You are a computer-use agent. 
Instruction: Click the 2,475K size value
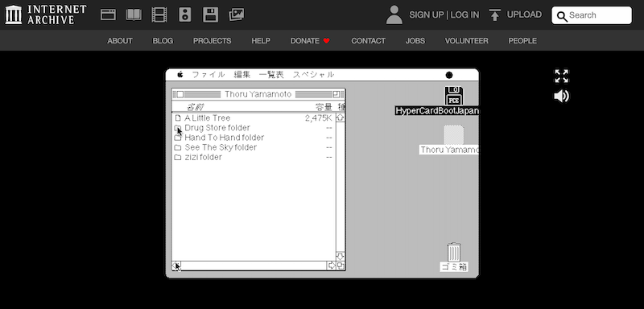318,118
